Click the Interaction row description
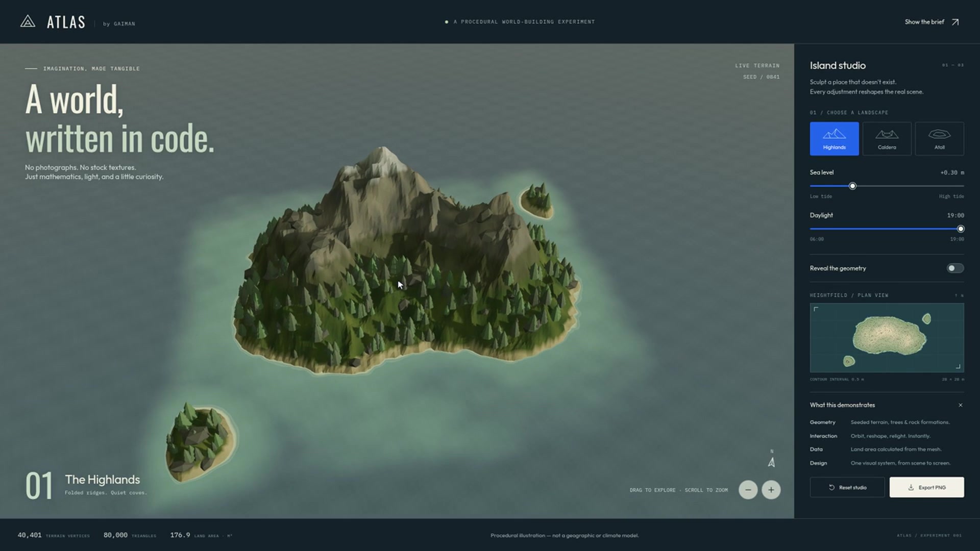The width and height of the screenshot is (980, 551). point(890,436)
